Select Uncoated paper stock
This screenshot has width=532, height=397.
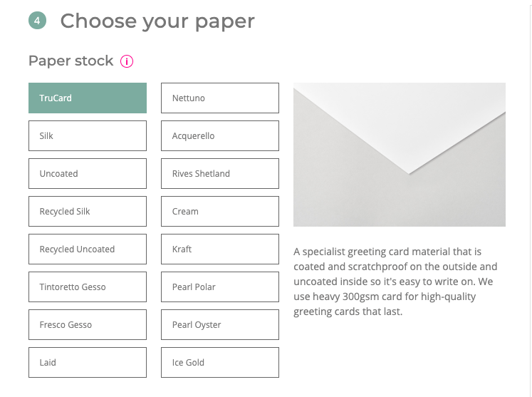[88, 173]
